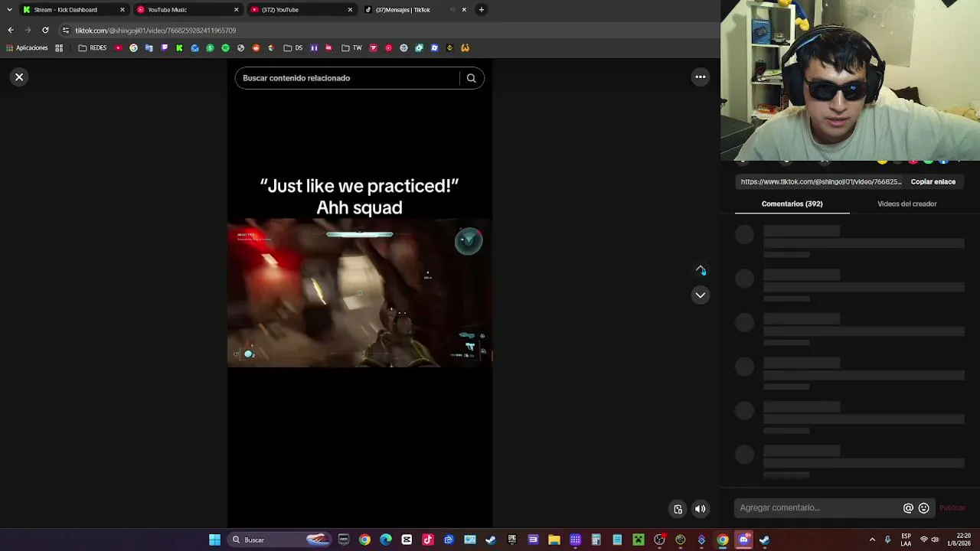Open the emoji picker in comment box

point(923,508)
